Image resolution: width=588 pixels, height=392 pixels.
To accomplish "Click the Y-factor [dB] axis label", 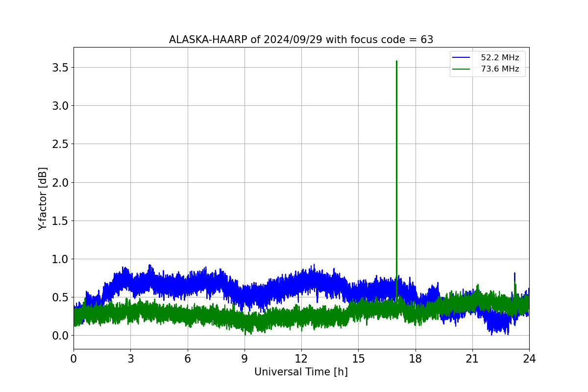I will 43,198.
